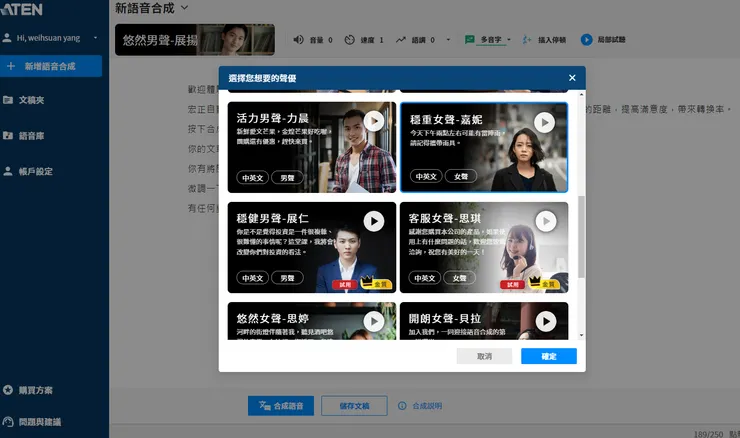Play the 穩重女聲-嘉妮 voice sample

[x=544, y=123]
